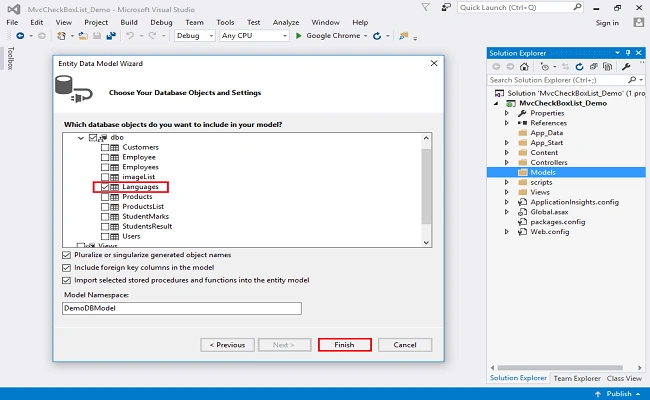
Task: Click the Solution Explorer horizontal scrollbar
Action: pyautogui.click(x=560, y=368)
